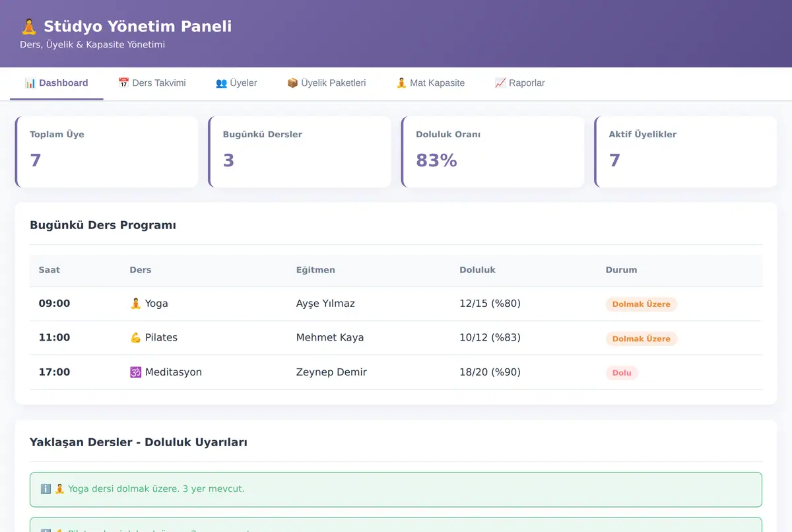Click the Dolmak Üzere badge in Yoga row

(642, 304)
